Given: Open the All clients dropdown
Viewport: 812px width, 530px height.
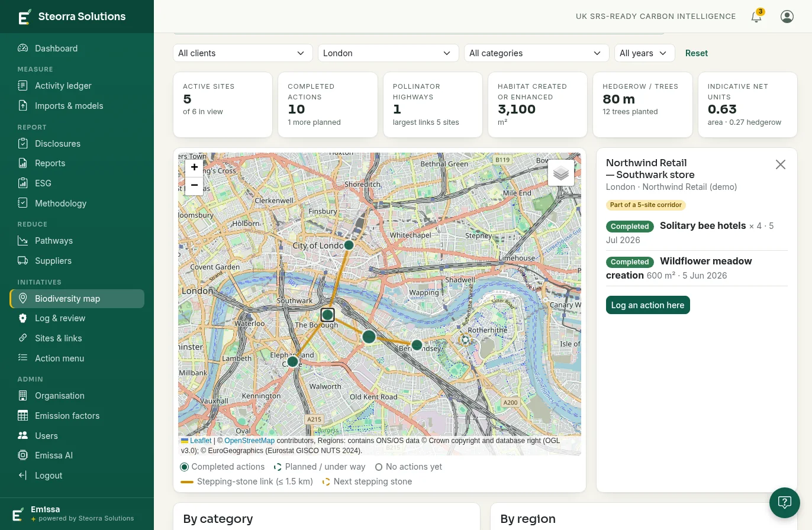Looking at the screenshot, I should coord(243,53).
